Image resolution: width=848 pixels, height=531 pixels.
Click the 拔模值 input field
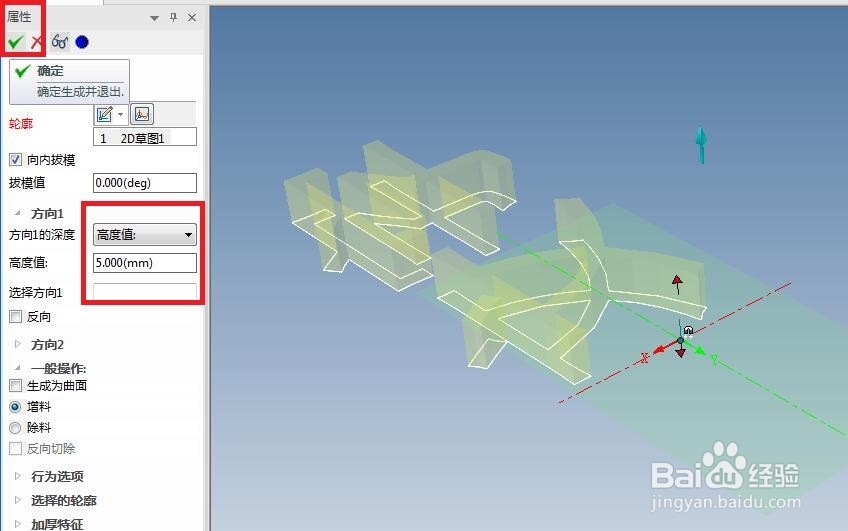pos(145,183)
